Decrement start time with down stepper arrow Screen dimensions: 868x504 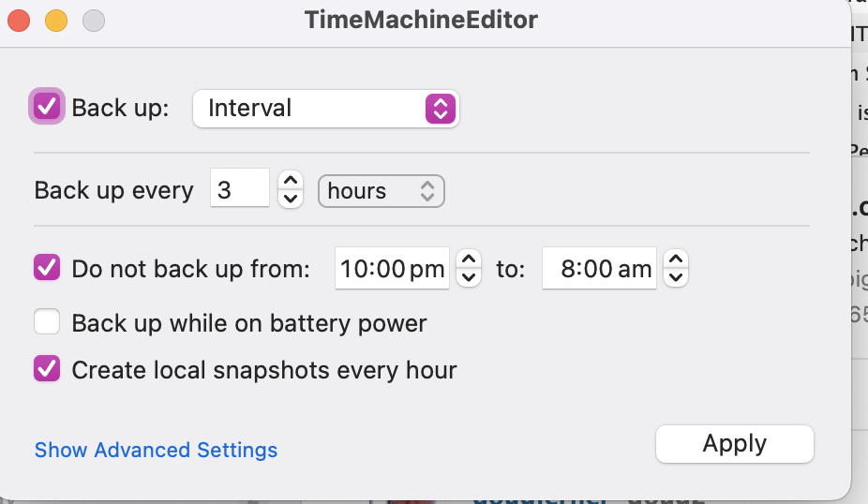click(x=468, y=278)
